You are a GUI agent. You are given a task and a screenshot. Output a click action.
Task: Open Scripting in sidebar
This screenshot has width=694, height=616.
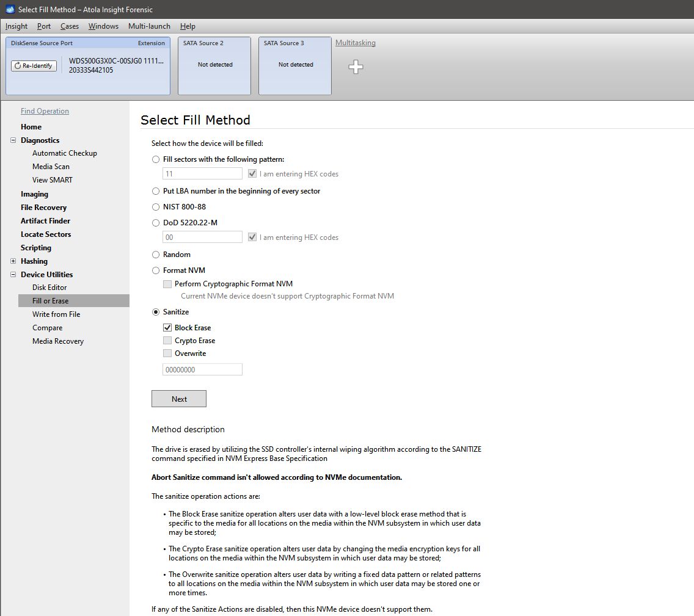pos(36,248)
